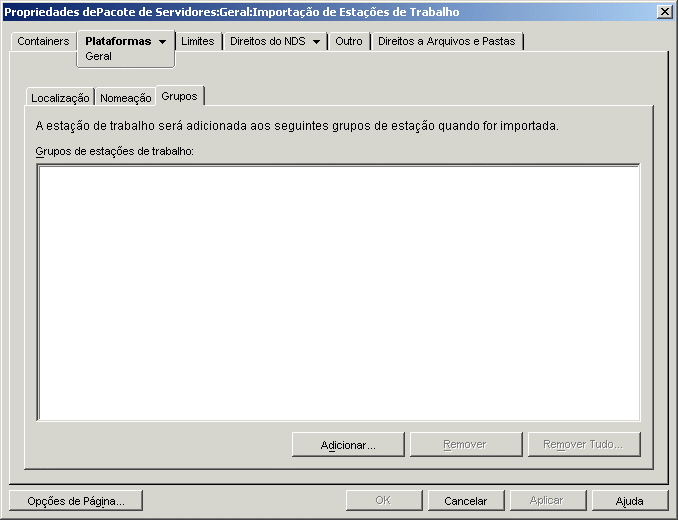678x520 pixels.
Task: Close the properties dialog window
Action: pos(664,12)
